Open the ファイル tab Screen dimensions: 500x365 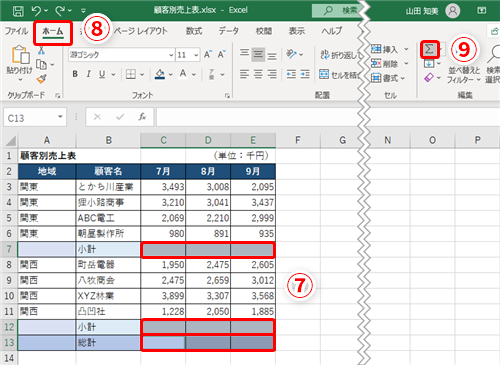[16, 31]
